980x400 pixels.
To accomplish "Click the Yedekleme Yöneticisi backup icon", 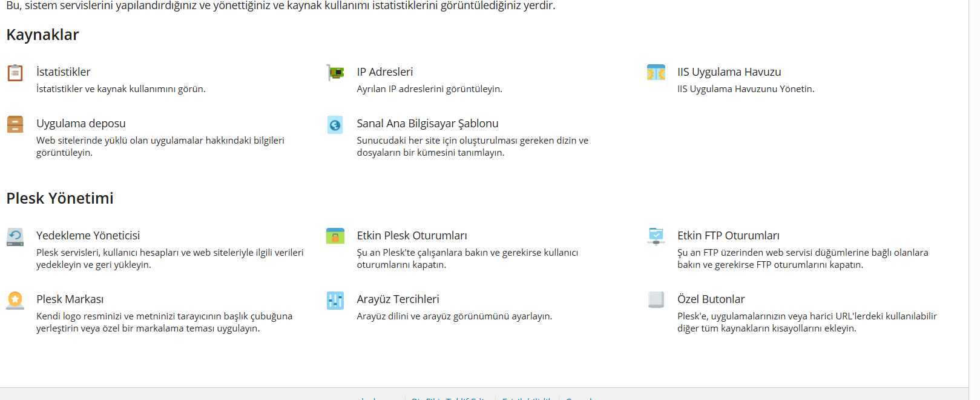I will [15, 236].
